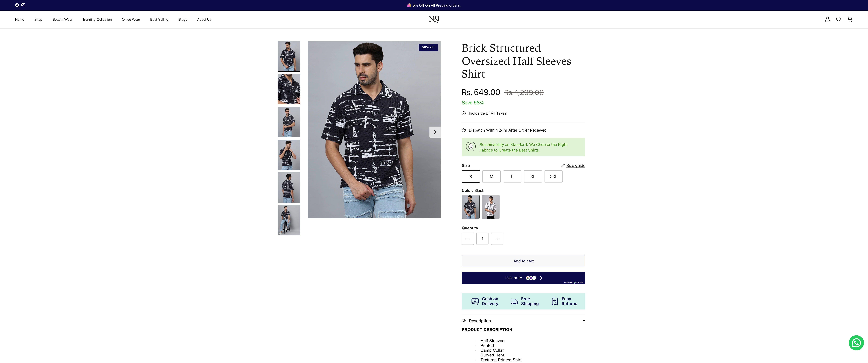This screenshot has width=868, height=363.
Task: Collapse the Description section
Action: (584, 321)
